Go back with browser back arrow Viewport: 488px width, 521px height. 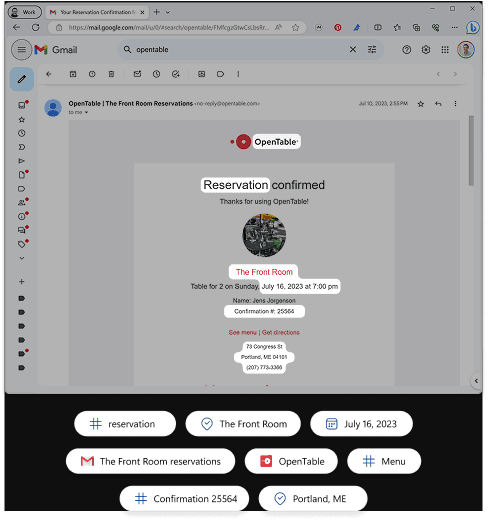click(x=16, y=27)
